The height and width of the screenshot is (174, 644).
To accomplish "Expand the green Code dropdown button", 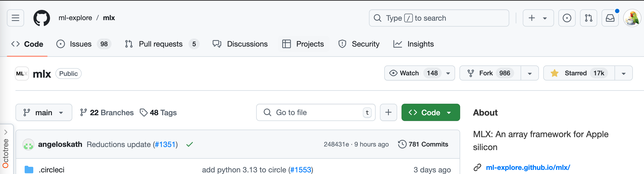I will pos(430,112).
